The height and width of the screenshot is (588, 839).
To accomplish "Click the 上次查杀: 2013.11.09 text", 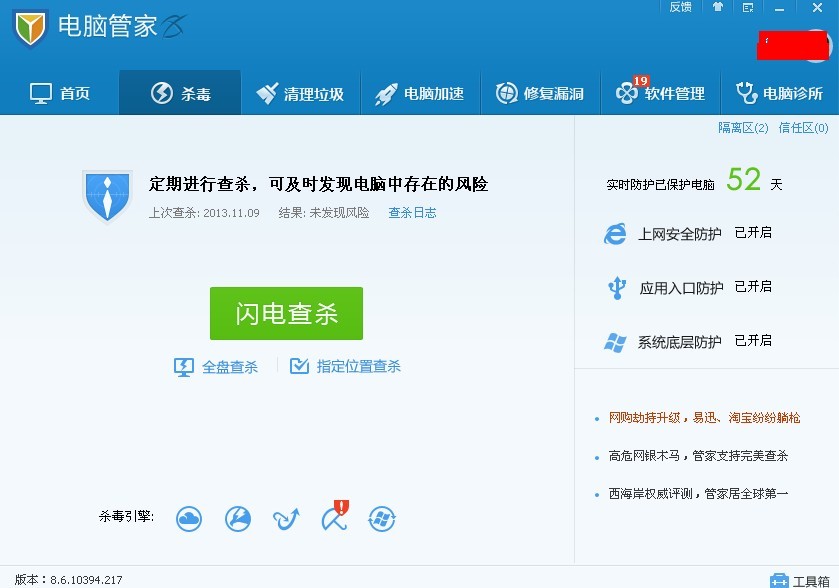I will pyautogui.click(x=204, y=213).
